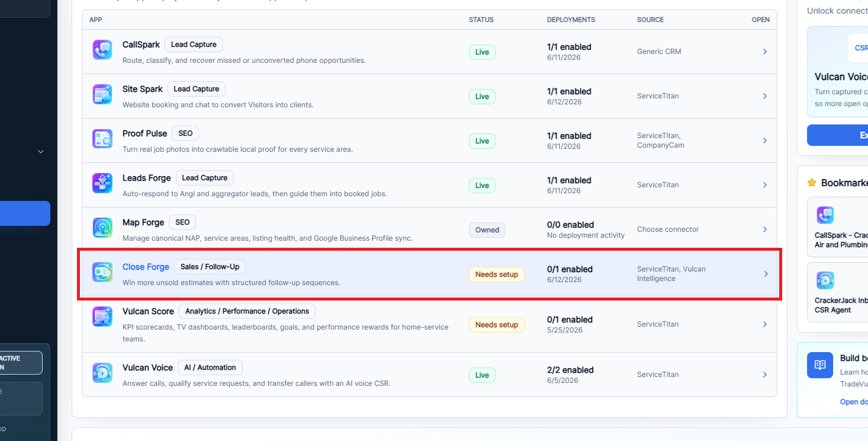
Task: Click the Leads Forge app icon
Action: 102,183
